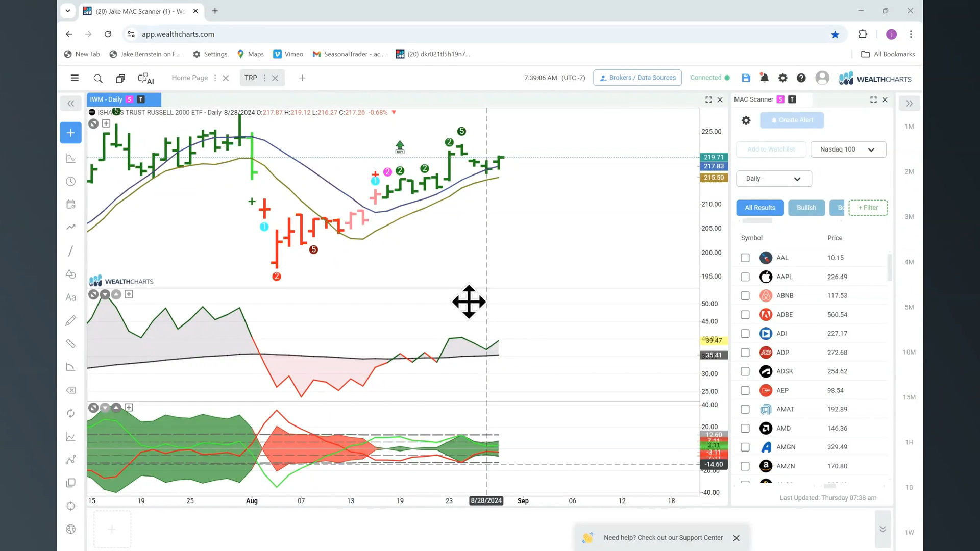Check the AMAT row checkbox

pyautogui.click(x=745, y=409)
